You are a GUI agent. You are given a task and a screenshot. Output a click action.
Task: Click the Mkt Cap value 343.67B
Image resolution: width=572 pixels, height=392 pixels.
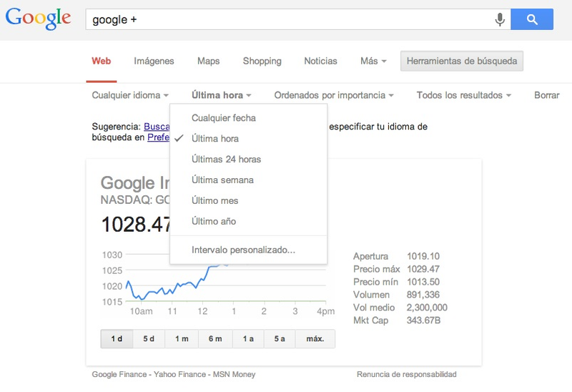pos(423,320)
